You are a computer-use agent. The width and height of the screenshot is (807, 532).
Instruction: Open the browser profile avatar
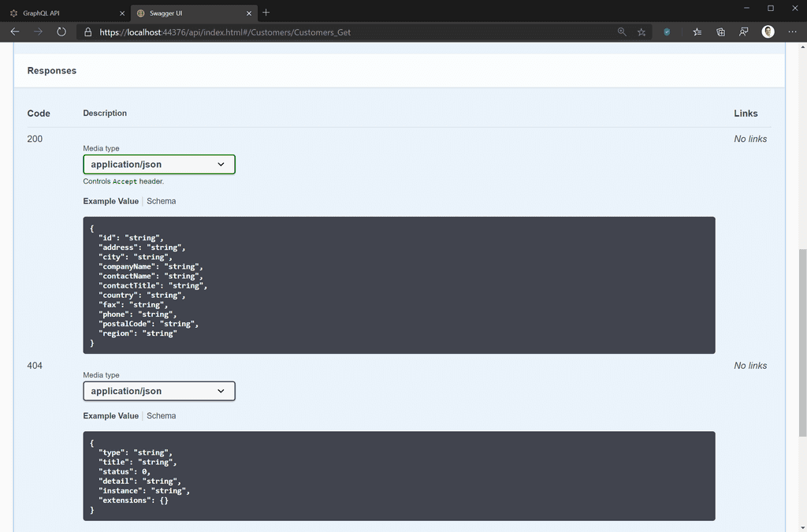767,32
